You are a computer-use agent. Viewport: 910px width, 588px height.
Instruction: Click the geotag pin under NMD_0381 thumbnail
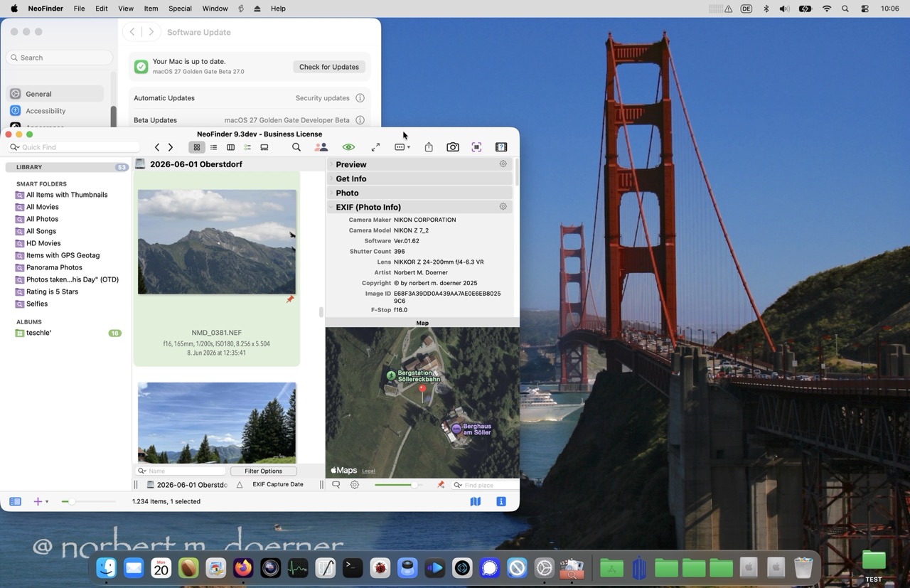click(289, 299)
